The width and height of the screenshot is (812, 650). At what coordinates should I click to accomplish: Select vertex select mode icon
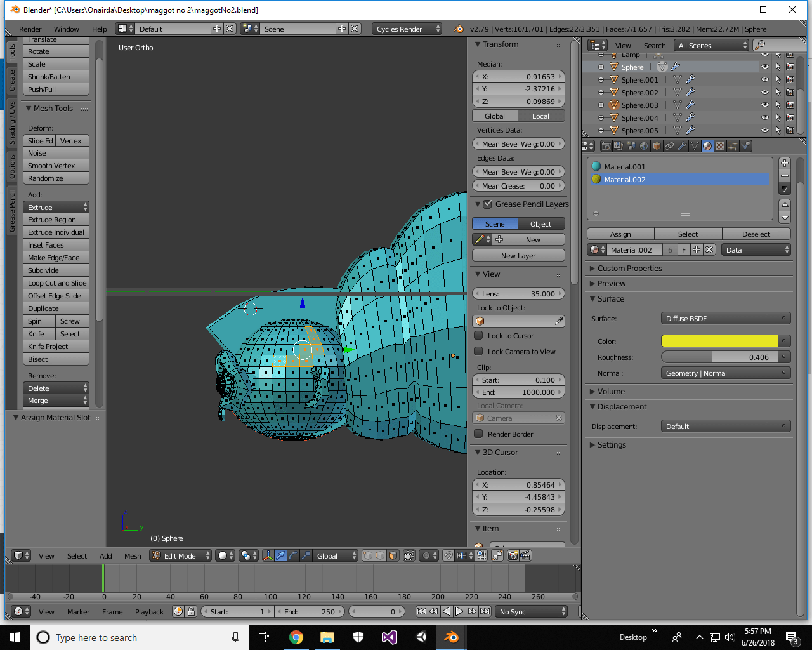click(x=368, y=555)
